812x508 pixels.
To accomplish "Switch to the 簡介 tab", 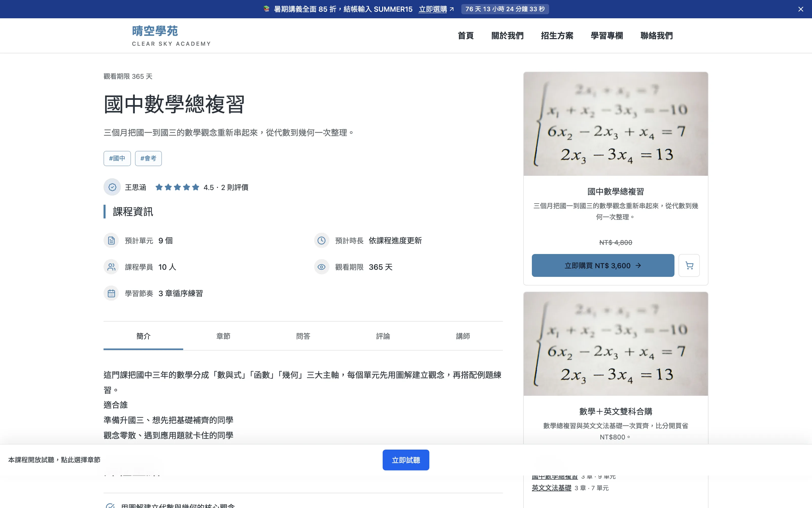I will click(x=143, y=336).
